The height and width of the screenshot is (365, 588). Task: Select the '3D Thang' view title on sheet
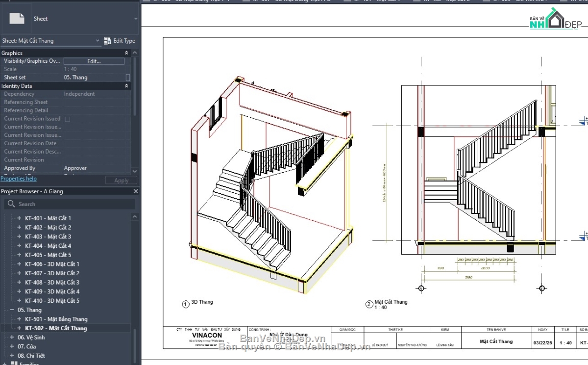[x=202, y=302]
